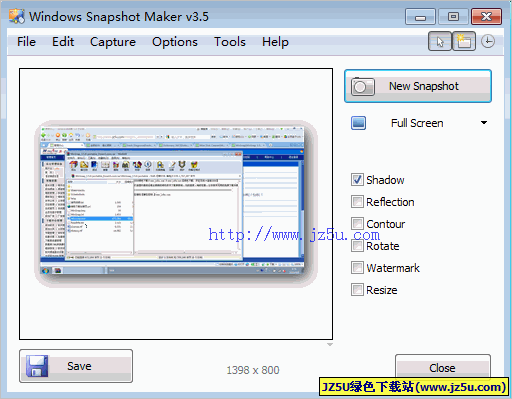512x399 pixels.
Task: Expand the Full Screen capture mode dropdown
Action: click(x=484, y=123)
